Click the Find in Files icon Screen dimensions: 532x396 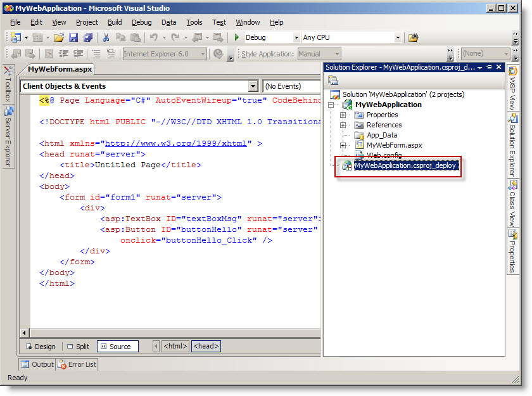(413, 38)
